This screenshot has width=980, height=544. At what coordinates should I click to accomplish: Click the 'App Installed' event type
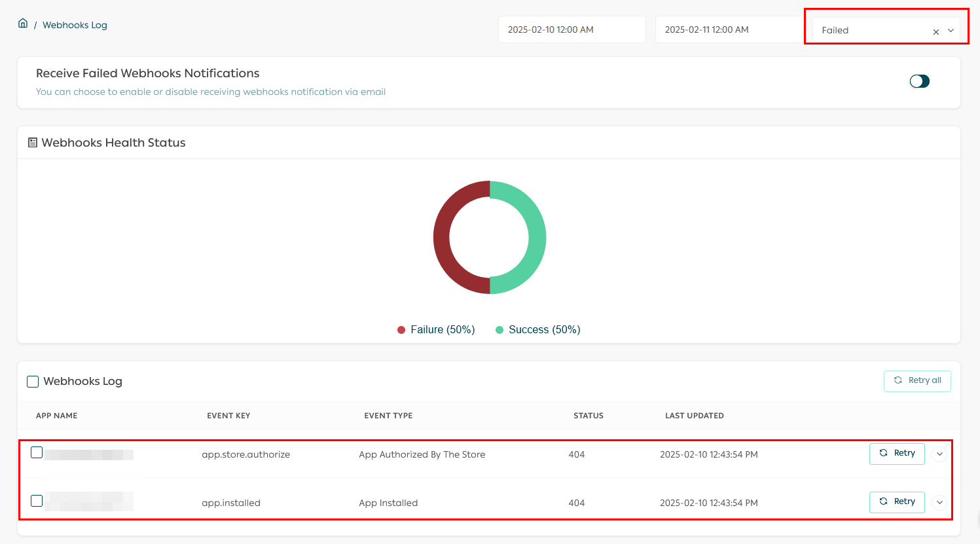388,503
